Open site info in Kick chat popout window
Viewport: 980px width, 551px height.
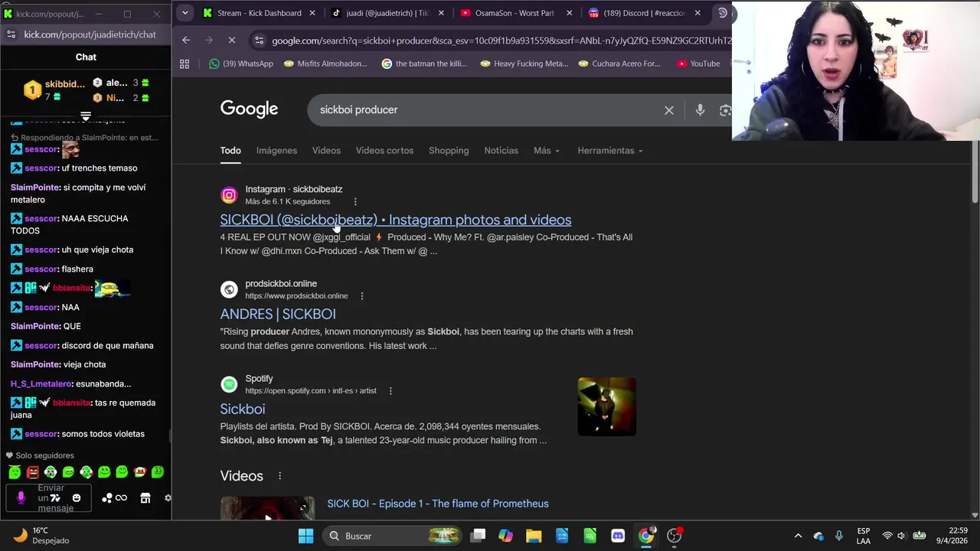[10, 34]
